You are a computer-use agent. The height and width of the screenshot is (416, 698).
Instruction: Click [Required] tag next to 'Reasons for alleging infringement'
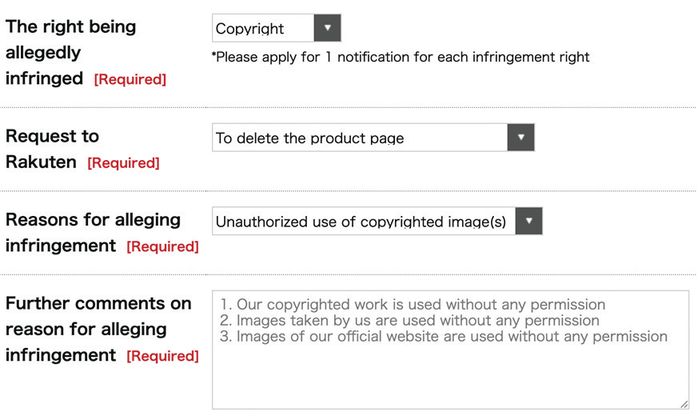pos(162,246)
